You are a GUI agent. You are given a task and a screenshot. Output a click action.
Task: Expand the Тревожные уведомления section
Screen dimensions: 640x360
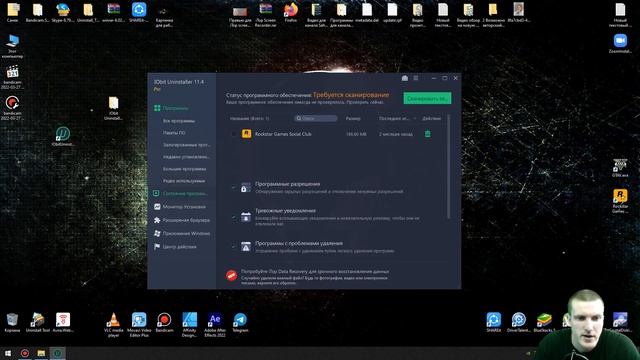(x=234, y=217)
